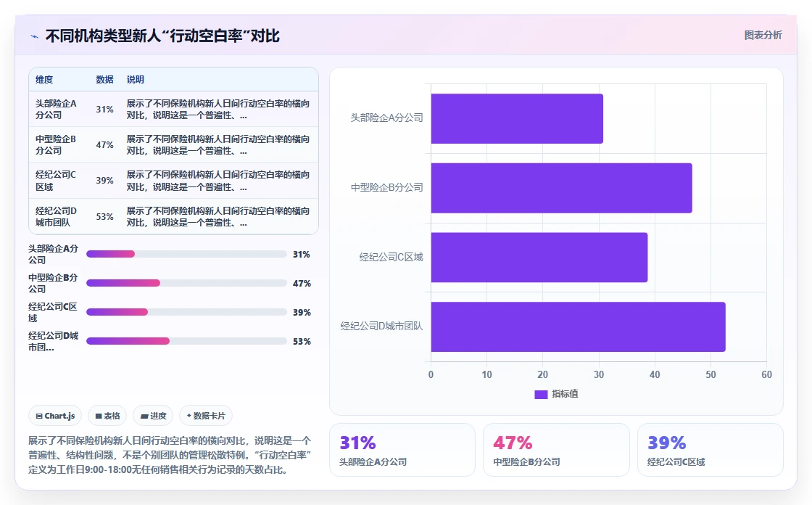Select the 进度 tag

(153, 416)
